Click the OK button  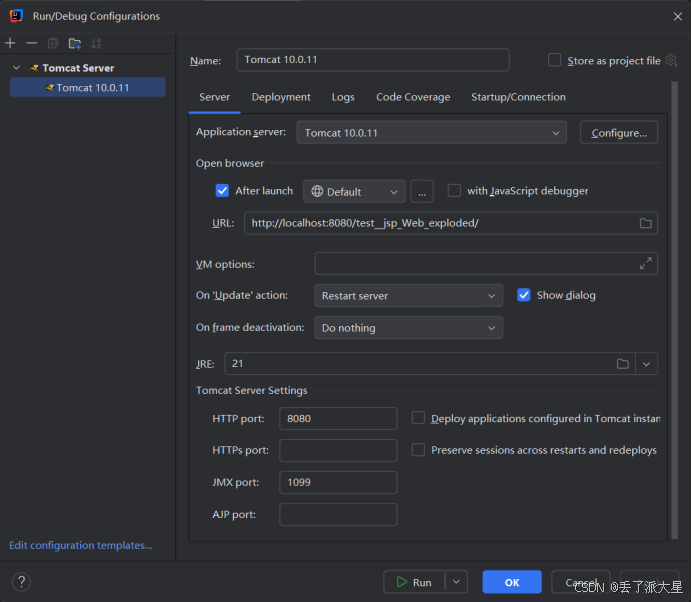point(512,582)
